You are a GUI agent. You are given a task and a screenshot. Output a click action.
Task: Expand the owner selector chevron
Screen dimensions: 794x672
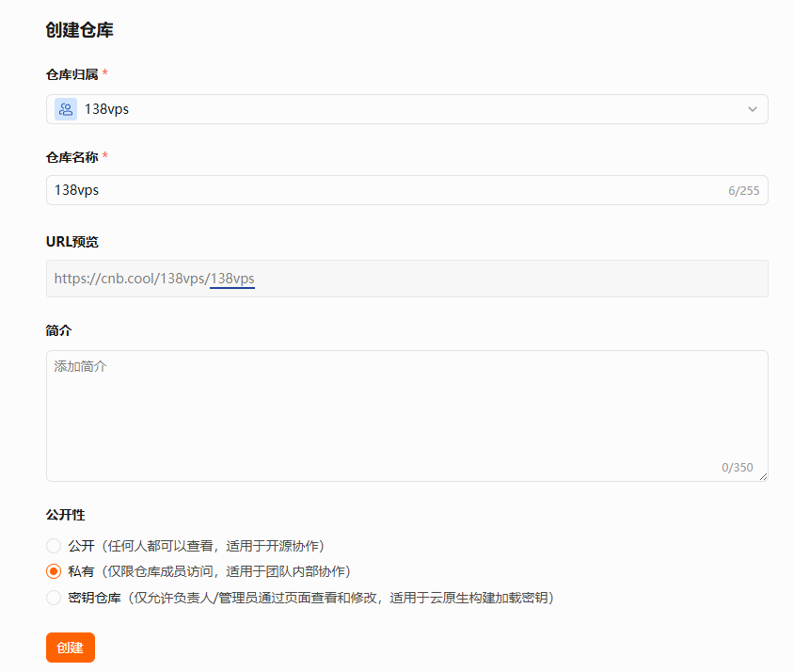pos(752,109)
